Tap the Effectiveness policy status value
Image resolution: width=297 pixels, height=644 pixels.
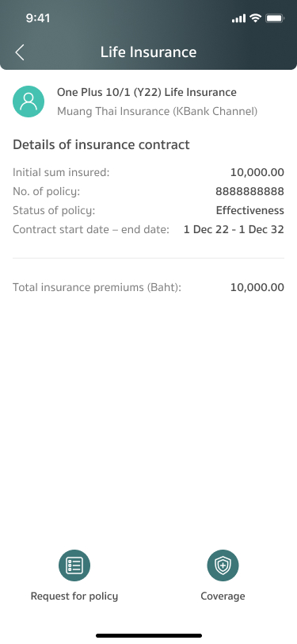[x=250, y=210]
